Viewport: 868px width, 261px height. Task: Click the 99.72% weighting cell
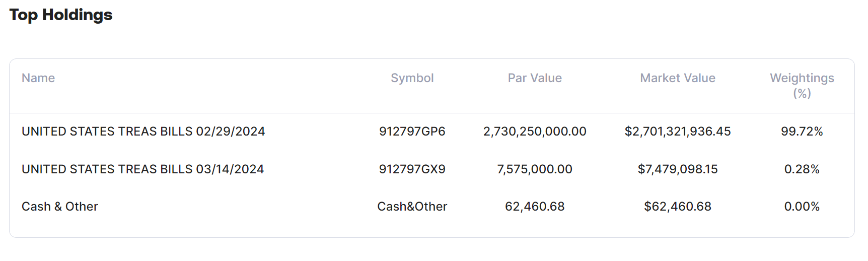tap(802, 132)
